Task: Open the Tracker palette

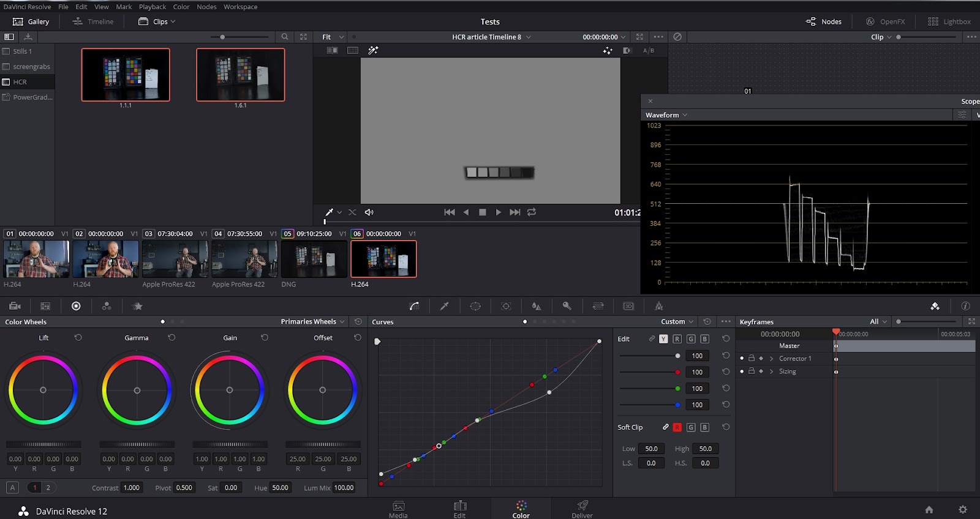Action: (x=506, y=306)
